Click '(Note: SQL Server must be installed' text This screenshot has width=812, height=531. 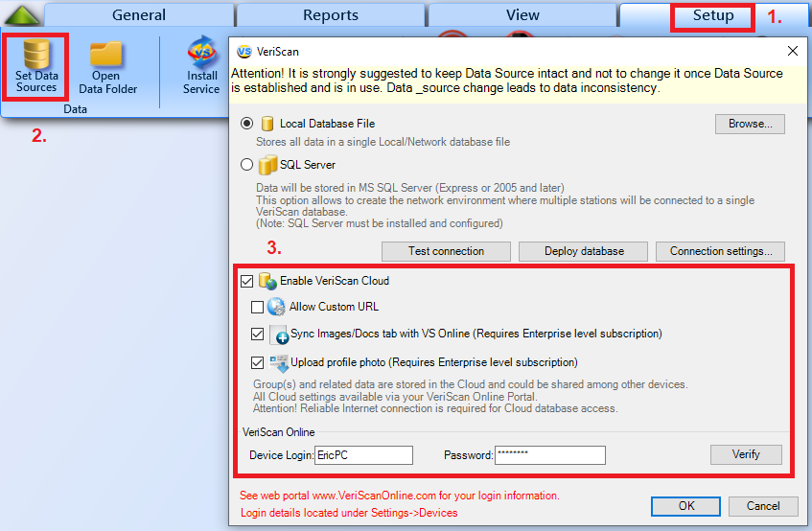380,223
